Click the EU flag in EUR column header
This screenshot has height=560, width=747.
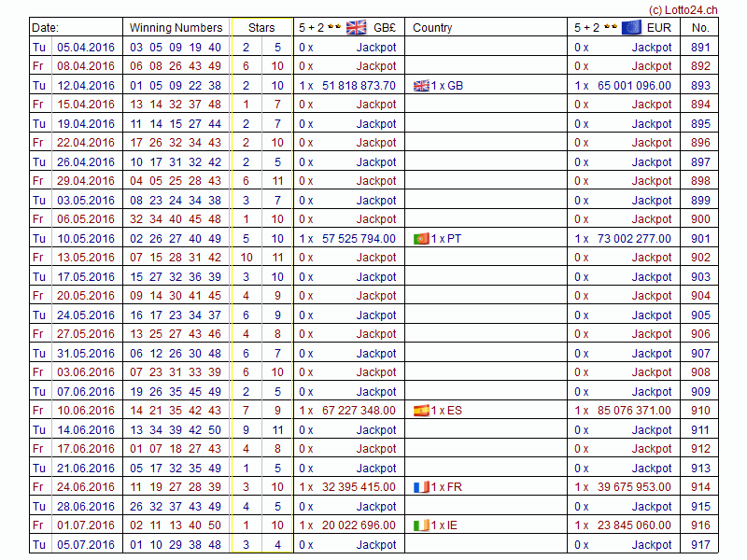[631, 27]
